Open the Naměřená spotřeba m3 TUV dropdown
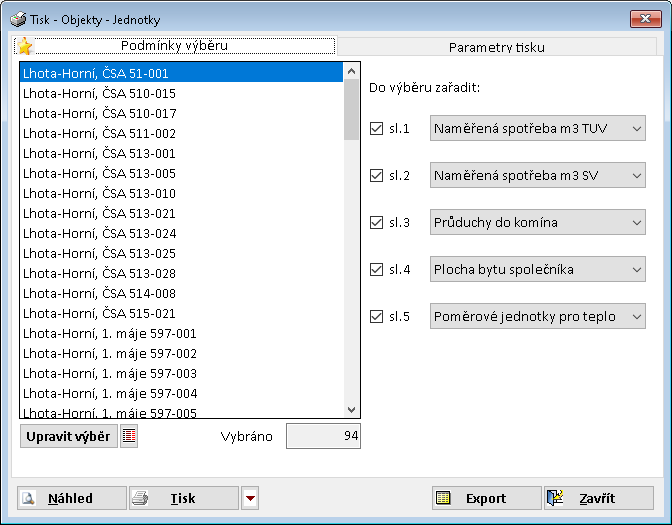This screenshot has height=525, width=672. [x=537, y=128]
